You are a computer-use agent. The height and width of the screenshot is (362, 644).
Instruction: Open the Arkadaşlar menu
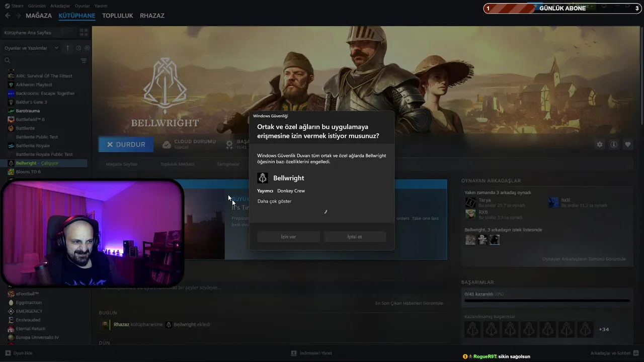pos(60,6)
